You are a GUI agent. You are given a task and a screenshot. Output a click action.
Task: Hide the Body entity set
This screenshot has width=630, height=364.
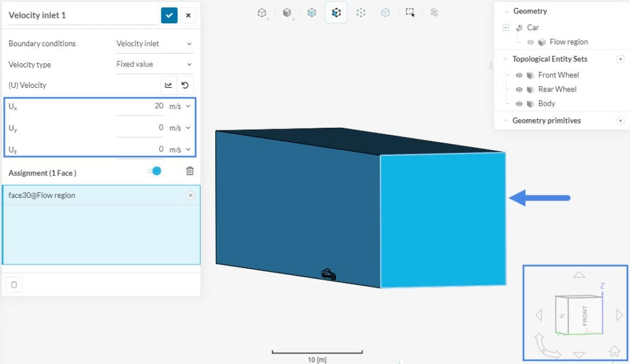point(519,104)
